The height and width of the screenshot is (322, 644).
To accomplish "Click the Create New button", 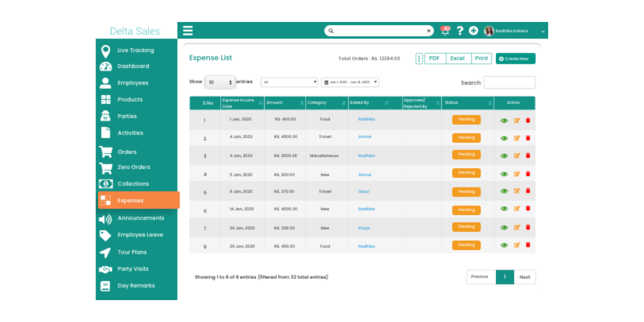I will tap(515, 59).
